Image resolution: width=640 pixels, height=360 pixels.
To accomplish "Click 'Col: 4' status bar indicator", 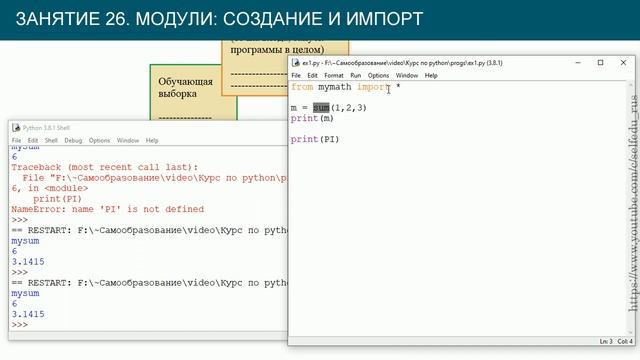I will click(625, 341).
